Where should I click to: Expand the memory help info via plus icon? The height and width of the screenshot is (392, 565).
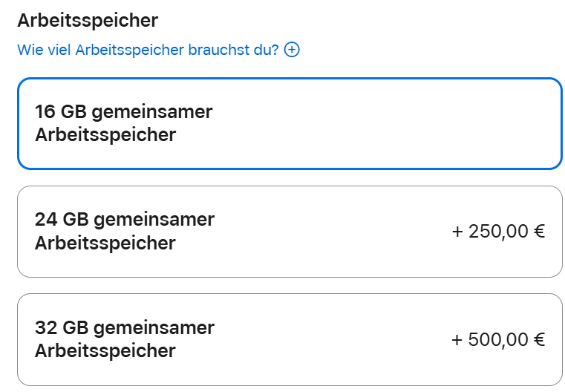pyautogui.click(x=292, y=50)
